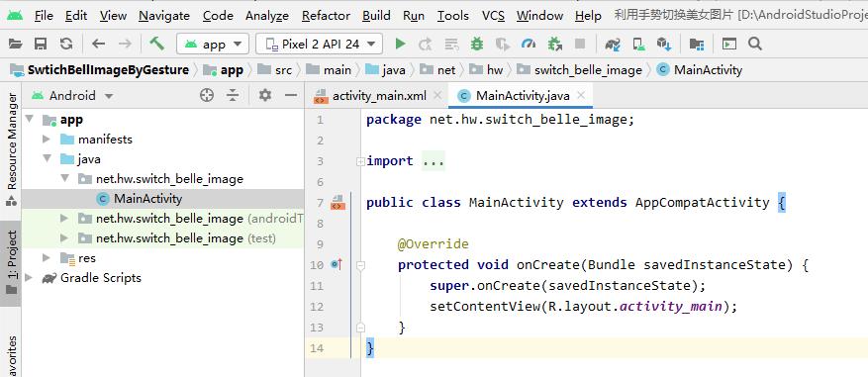Open the VCS menu

pos(493,16)
